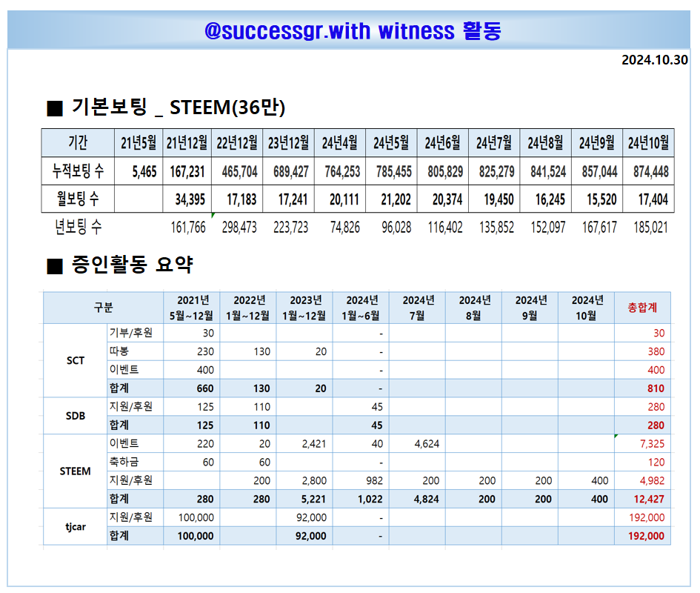Select the '2023년 1월~12월' column header
This screenshot has height=593, width=700.
tap(304, 308)
